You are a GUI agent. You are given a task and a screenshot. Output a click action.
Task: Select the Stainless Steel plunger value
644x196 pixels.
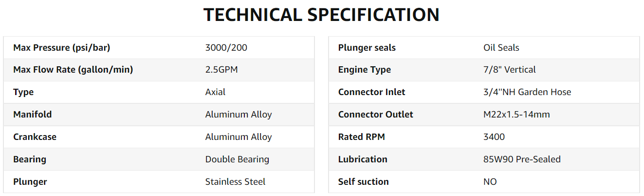coord(235,182)
